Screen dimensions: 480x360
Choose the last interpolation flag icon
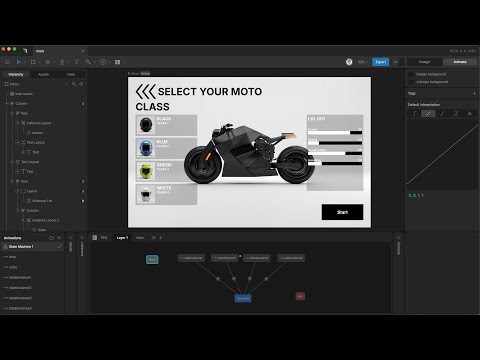[470, 114]
